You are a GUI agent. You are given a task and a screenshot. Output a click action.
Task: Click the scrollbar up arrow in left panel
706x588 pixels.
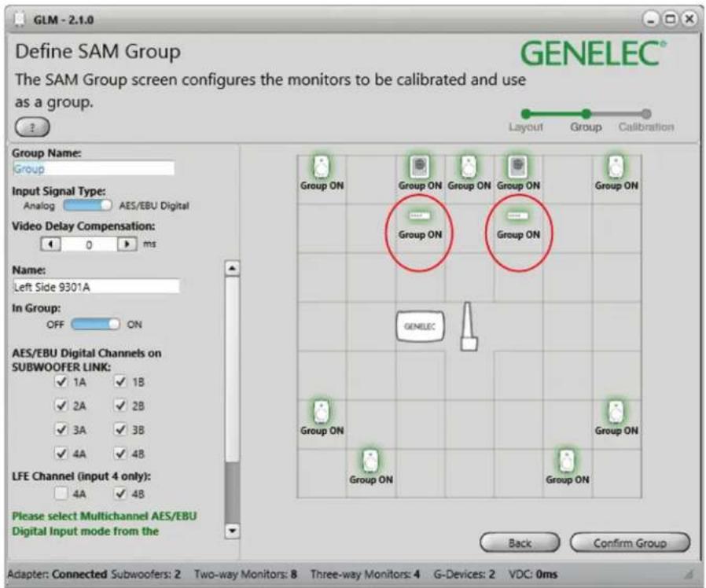232,269
